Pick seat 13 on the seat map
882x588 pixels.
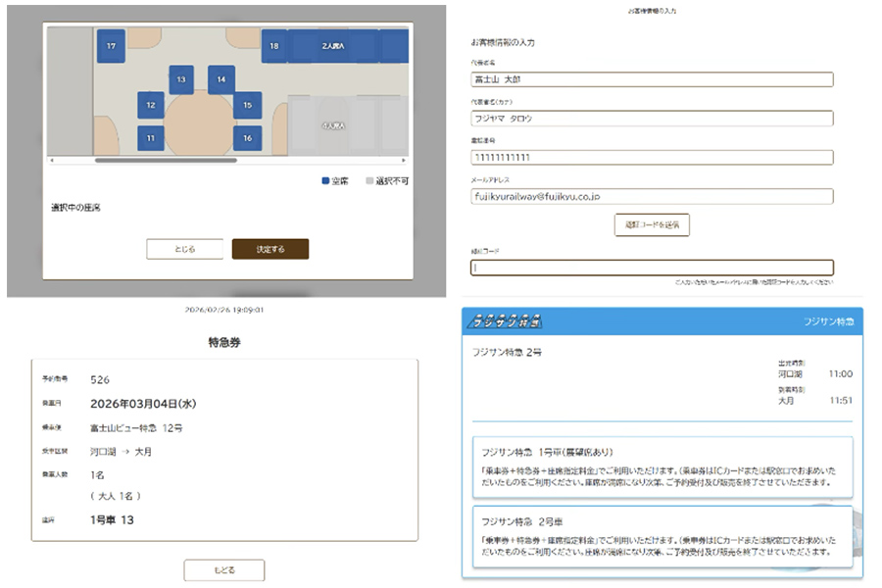click(x=180, y=79)
